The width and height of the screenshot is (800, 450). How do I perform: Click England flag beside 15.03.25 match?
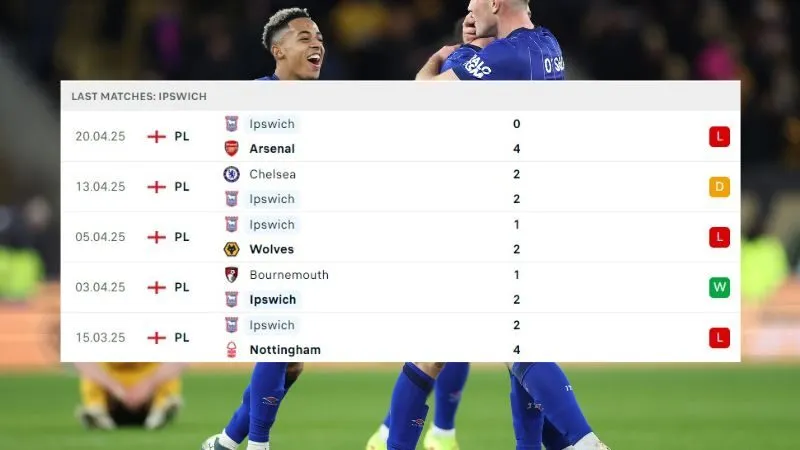[x=157, y=338]
